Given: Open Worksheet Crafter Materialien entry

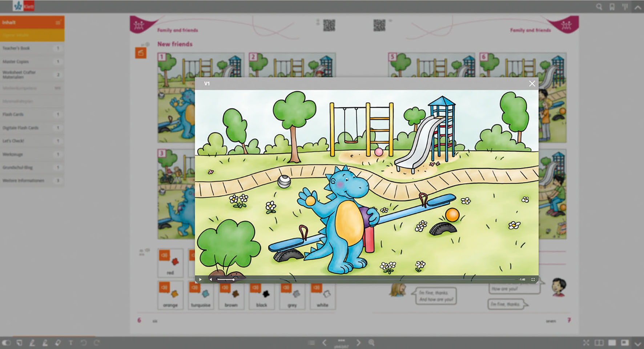Looking at the screenshot, I should (x=32, y=75).
